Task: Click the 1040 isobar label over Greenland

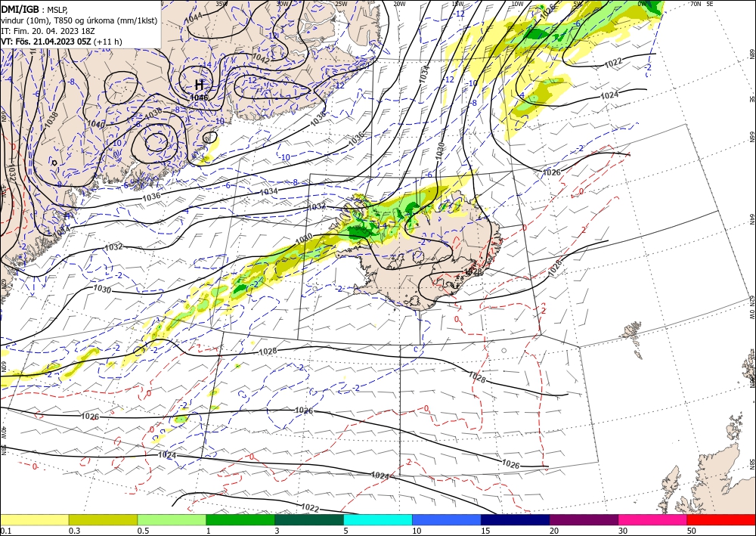Action: point(95,124)
